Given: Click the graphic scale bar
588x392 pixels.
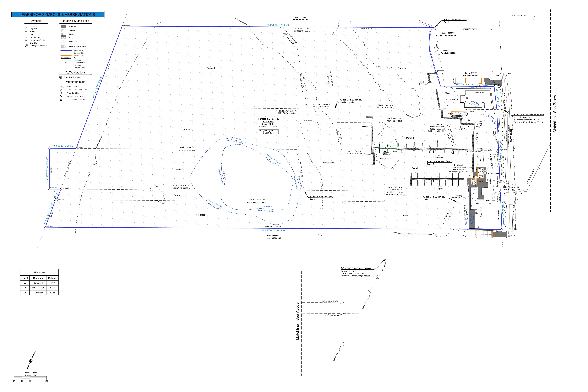Looking at the screenshot, I should coord(30,378).
